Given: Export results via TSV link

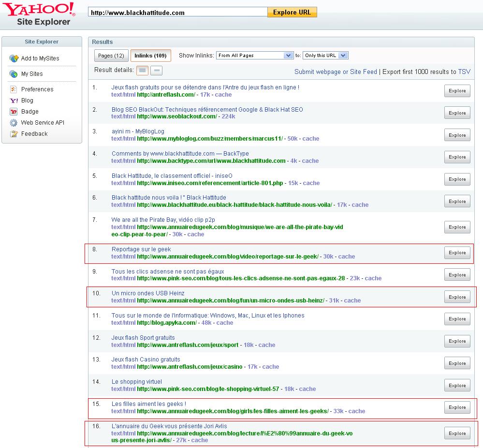Looking at the screenshot, I should click(464, 72).
